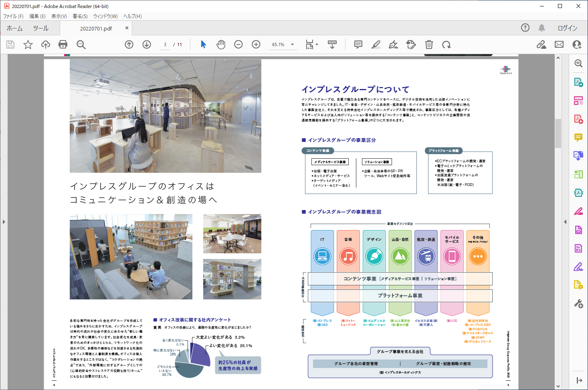Open the Comment tool

pyautogui.click(x=357, y=44)
